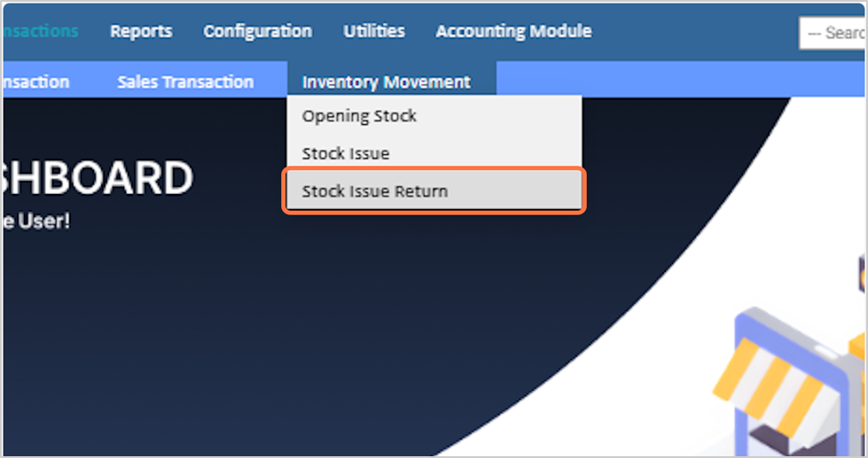868x458 pixels.
Task: Expand the Sales Transaction submenu
Action: coord(185,82)
